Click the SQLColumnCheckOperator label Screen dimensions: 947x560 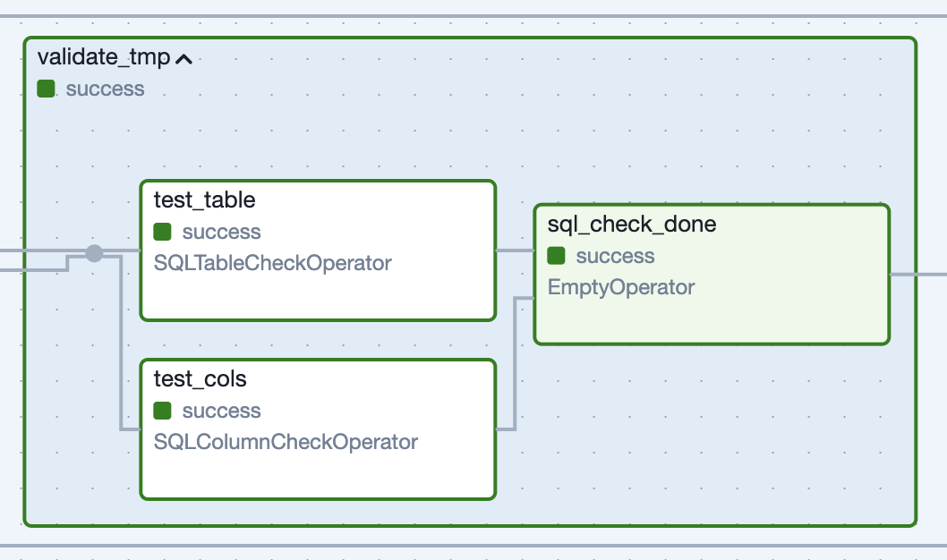pos(286,442)
